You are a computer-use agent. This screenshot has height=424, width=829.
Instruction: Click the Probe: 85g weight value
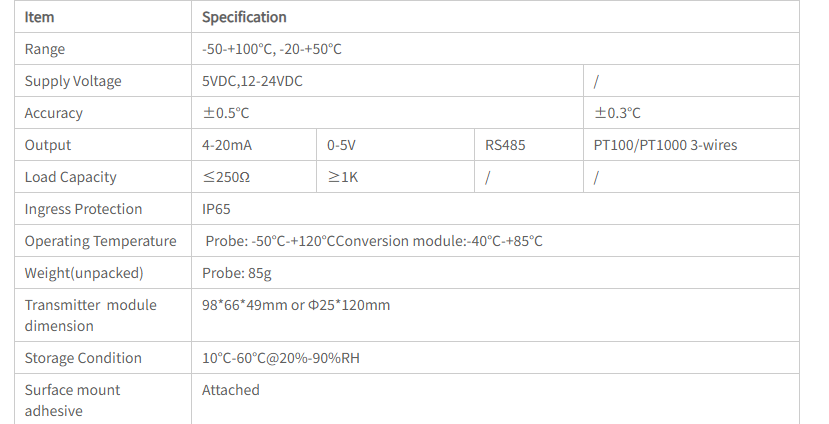pos(236,273)
